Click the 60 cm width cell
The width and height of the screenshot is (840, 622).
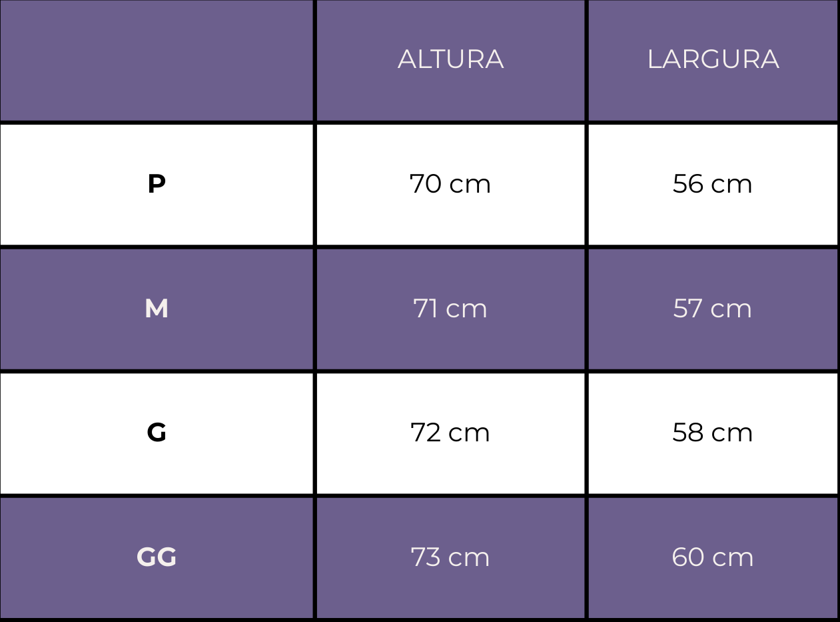(713, 557)
